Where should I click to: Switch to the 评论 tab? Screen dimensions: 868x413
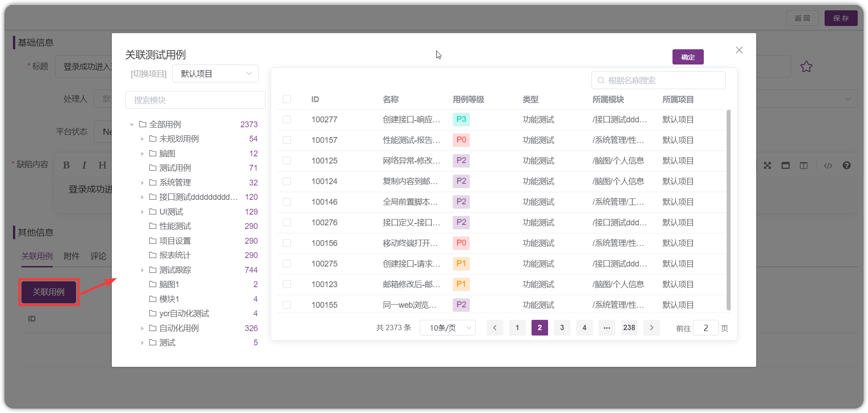[x=98, y=256]
